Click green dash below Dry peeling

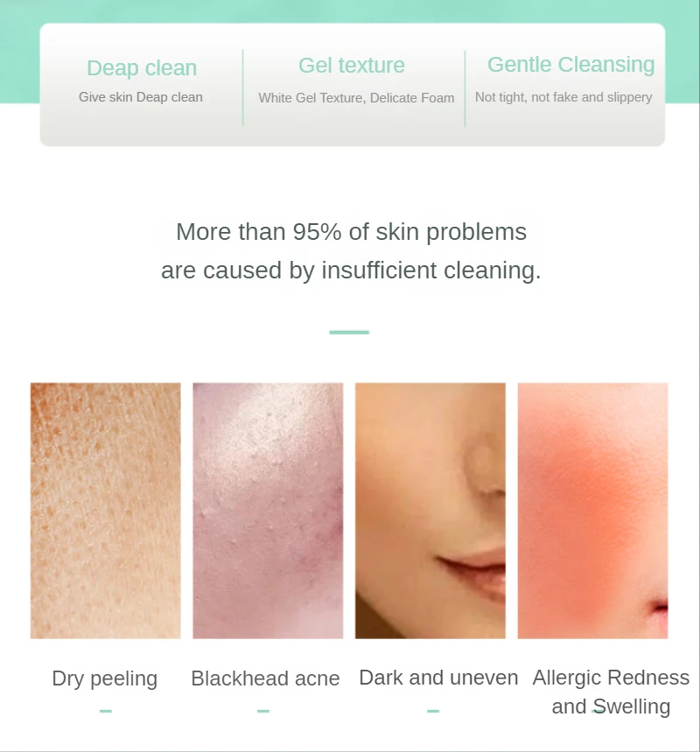pyautogui.click(x=106, y=711)
